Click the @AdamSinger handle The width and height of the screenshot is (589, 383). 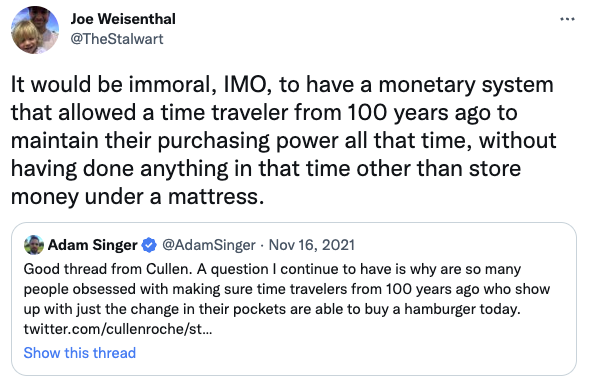(209, 245)
